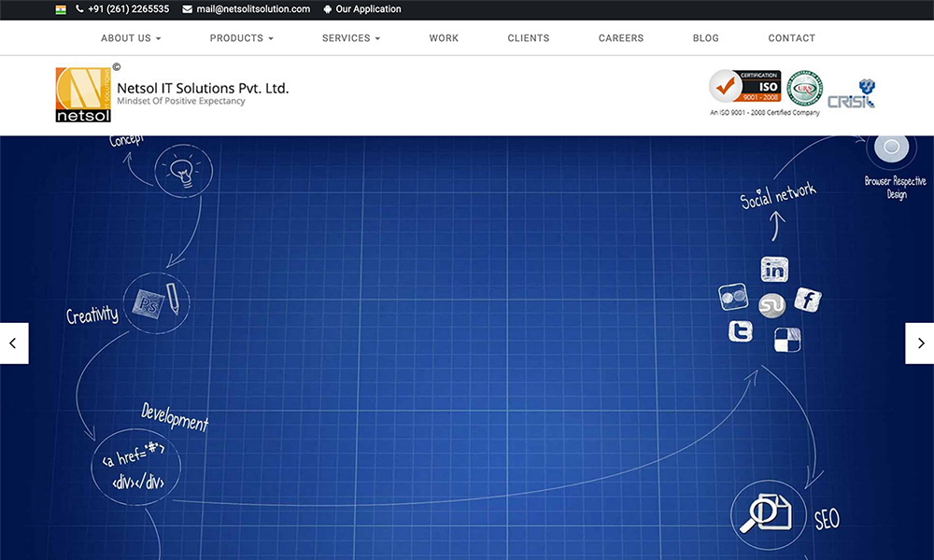Go to the previous slide arrow
This screenshot has width=934, height=560.
tap(13, 343)
